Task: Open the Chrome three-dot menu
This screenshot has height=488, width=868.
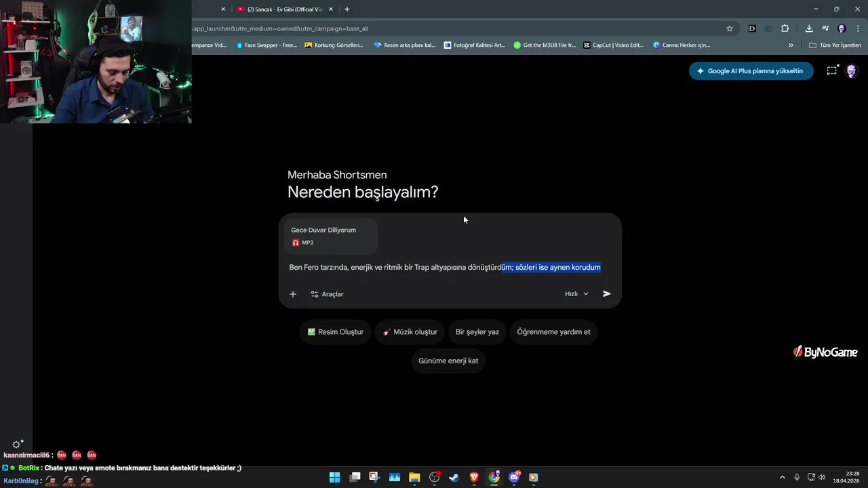Action: [858, 28]
